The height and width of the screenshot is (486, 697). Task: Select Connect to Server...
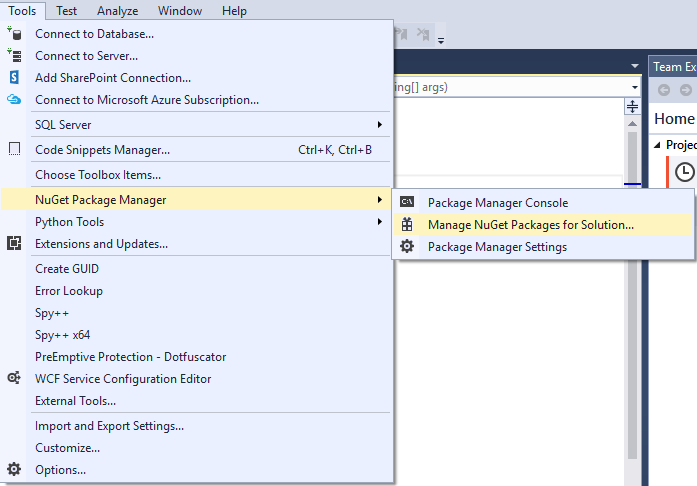(196, 56)
